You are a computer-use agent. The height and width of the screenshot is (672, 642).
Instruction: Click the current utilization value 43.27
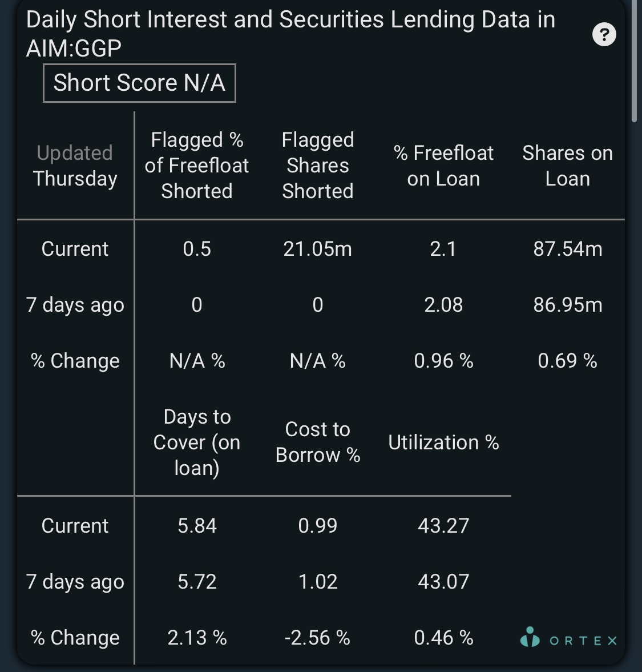[x=443, y=525]
